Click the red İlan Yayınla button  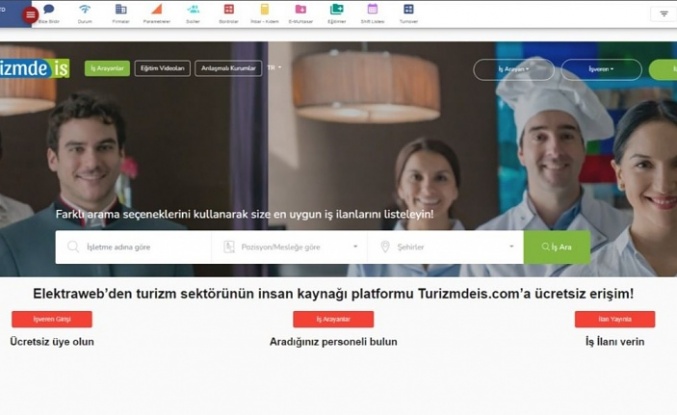(x=615, y=319)
